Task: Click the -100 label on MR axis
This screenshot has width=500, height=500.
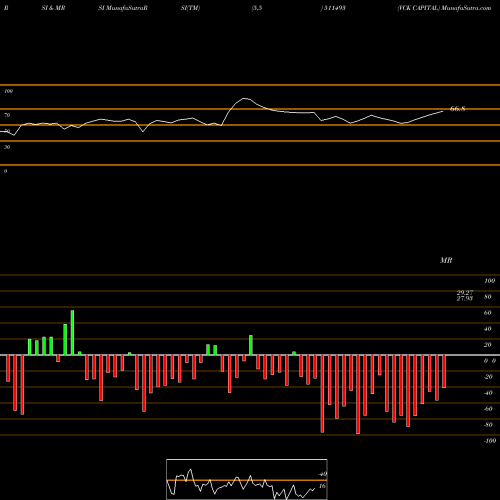Action: pyautogui.click(x=489, y=441)
